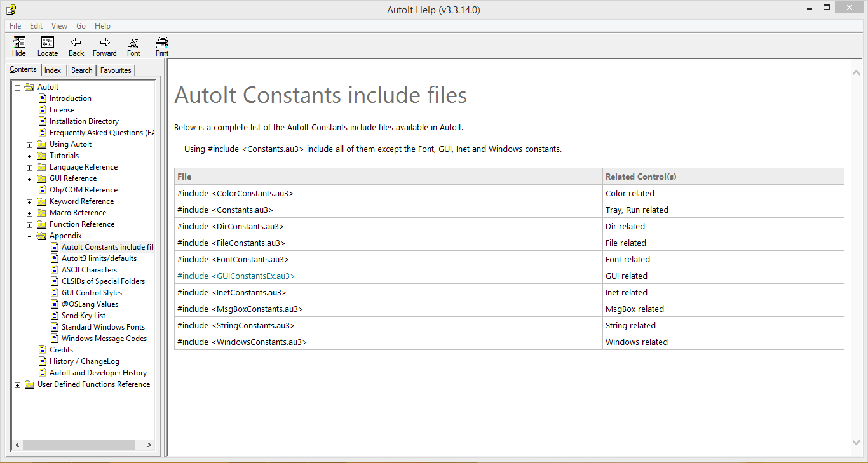Image resolution: width=868 pixels, height=463 pixels.
Task: Open the Go menu
Action: [x=81, y=26]
